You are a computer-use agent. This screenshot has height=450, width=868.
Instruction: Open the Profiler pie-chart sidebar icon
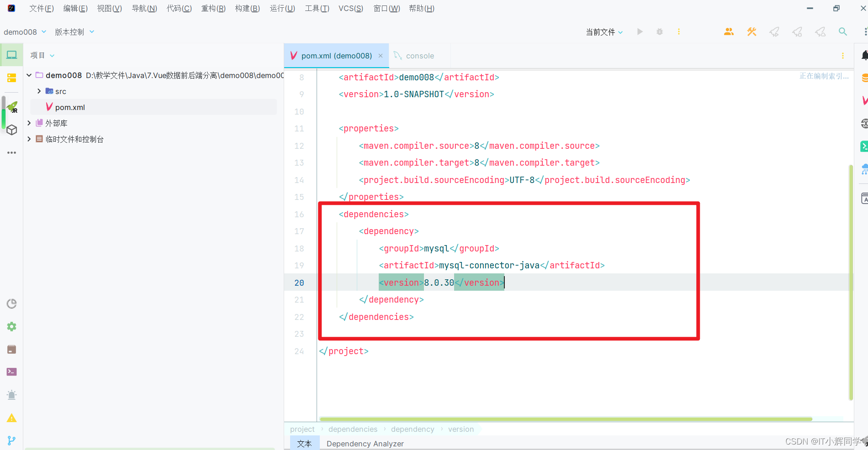[12, 304]
